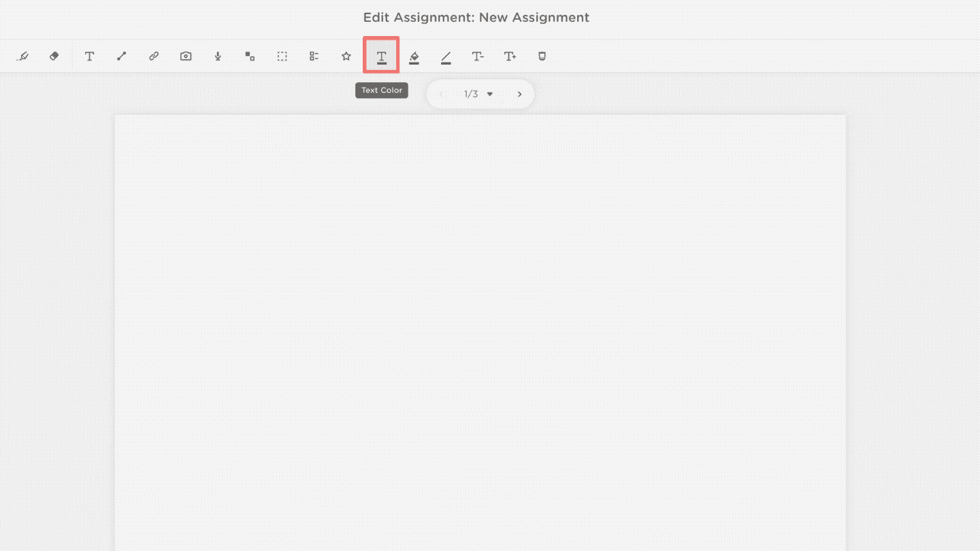Screen dimensions: 980x551
Task: Click the star icon in toolbar
Action: [346, 56]
